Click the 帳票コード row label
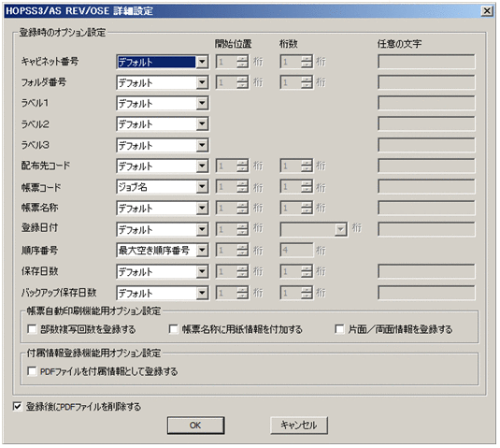 41,187
